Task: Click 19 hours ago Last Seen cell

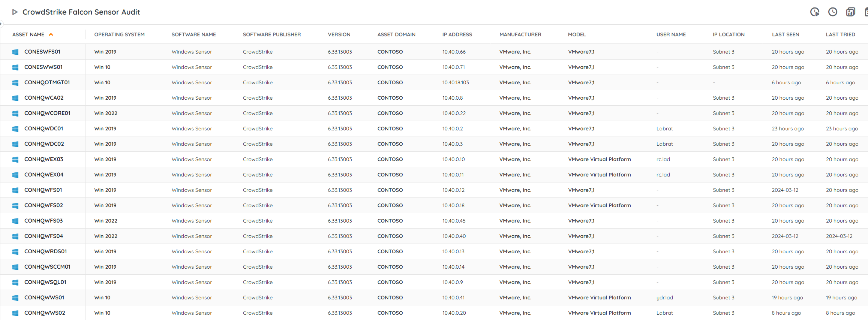Action: click(787, 298)
